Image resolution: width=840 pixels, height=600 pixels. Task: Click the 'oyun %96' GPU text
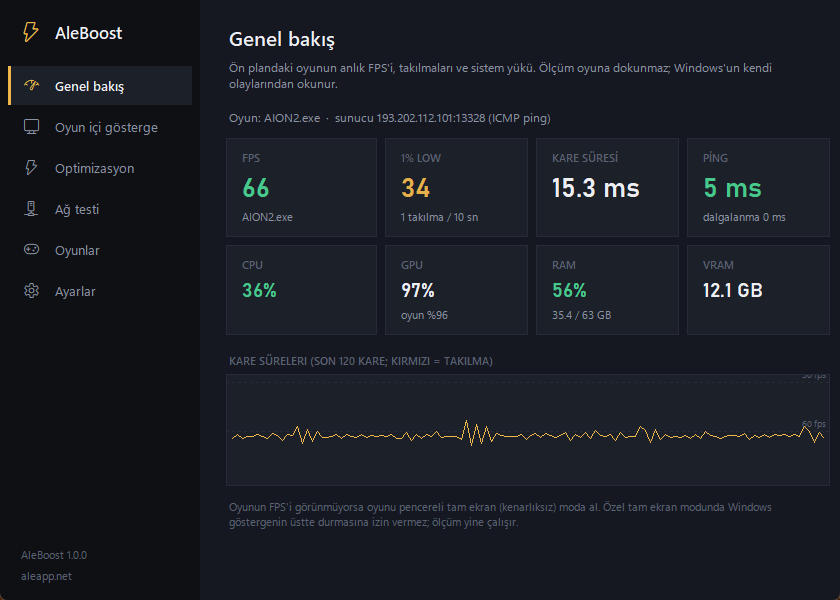pos(424,316)
